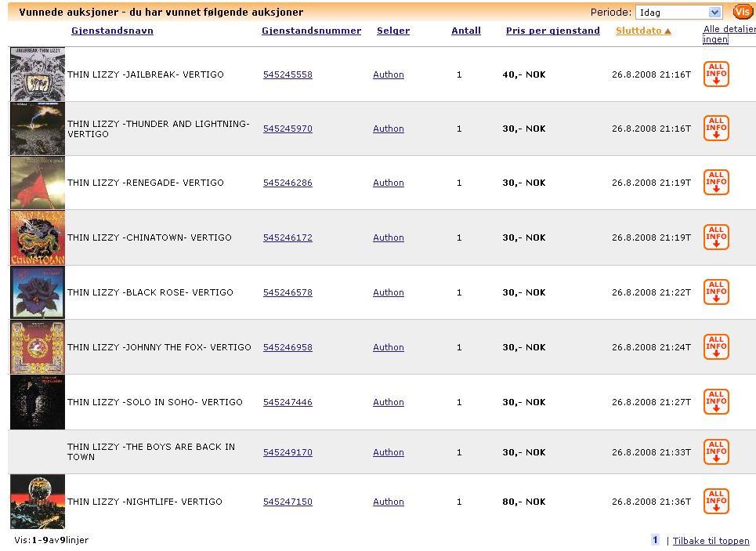Go to page 1 in pagination
Image resolution: width=756 pixels, height=551 pixels.
pyautogui.click(x=655, y=540)
